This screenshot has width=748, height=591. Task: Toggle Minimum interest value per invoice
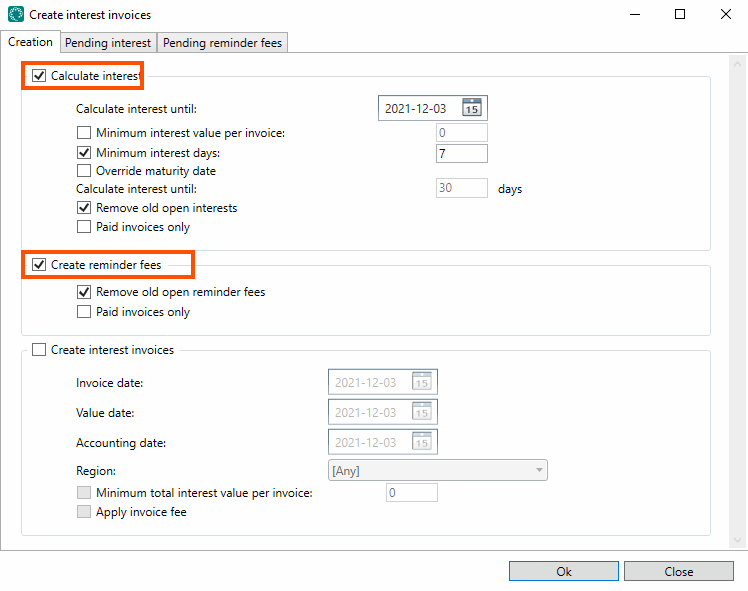(x=84, y=133)
